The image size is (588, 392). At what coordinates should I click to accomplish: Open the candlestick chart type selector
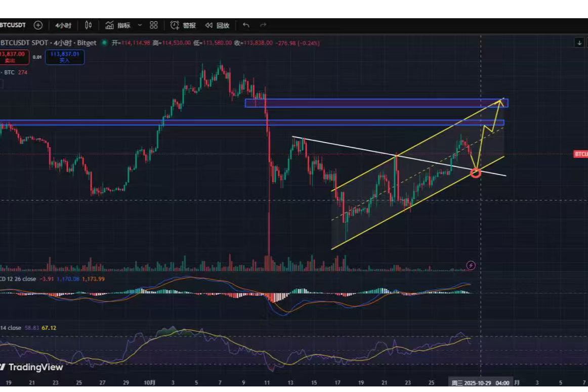(x=89, y=25)
